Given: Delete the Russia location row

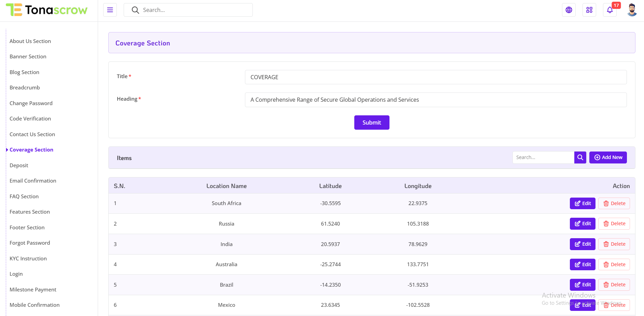Looking at the screenshot, I should pyautogui.click(x=614, y=224).
